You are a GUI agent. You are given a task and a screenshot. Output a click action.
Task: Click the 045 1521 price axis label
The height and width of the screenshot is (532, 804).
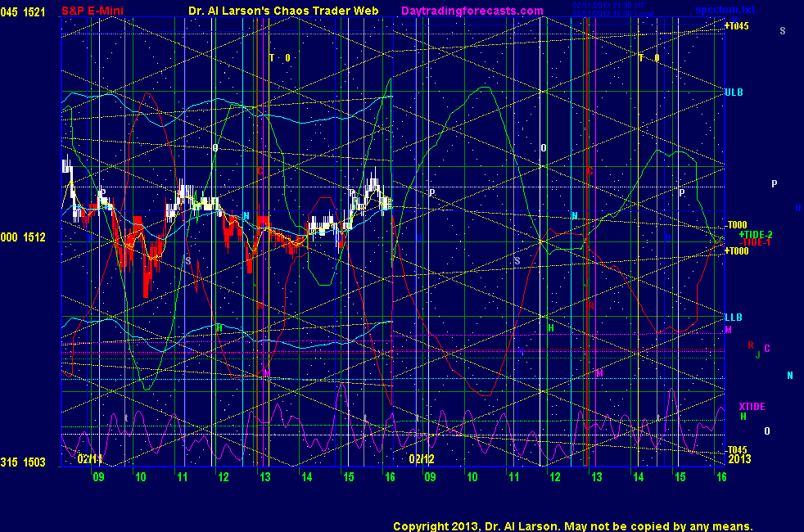pos(23,12)
